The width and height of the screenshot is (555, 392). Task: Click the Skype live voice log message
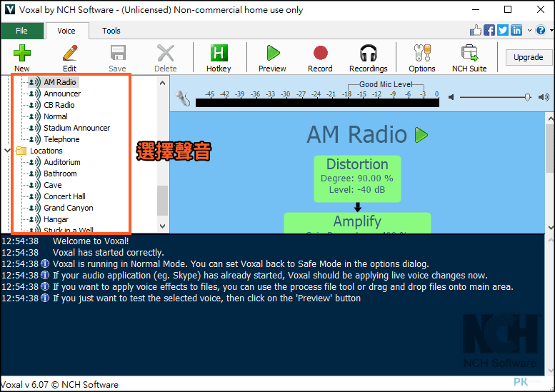click(270, 275)
